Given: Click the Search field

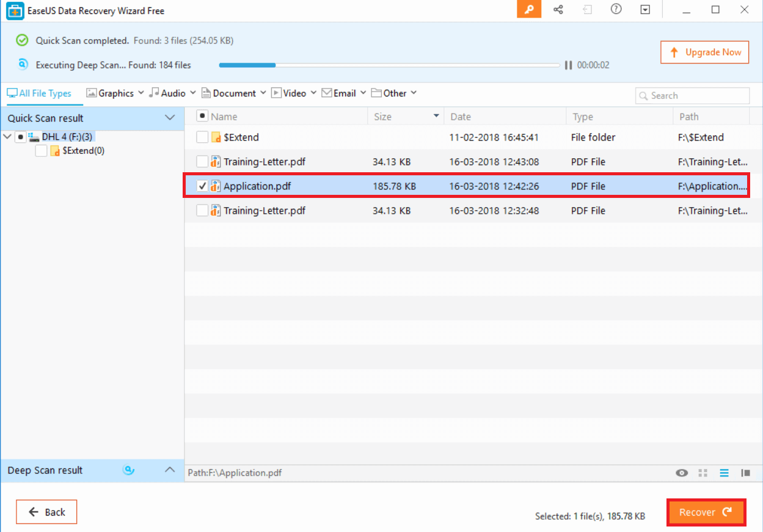Looking at the screenshot, I should [692, 95].
